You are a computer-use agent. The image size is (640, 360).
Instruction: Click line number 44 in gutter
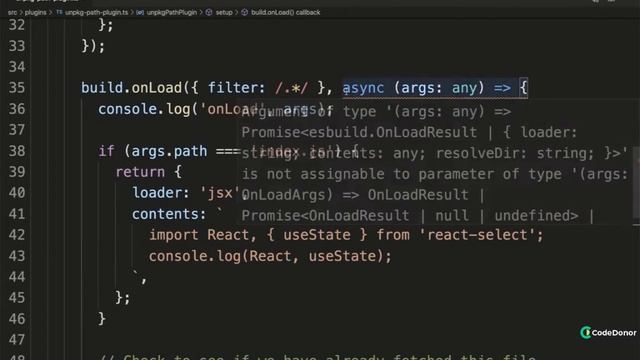tap(17, 277)
